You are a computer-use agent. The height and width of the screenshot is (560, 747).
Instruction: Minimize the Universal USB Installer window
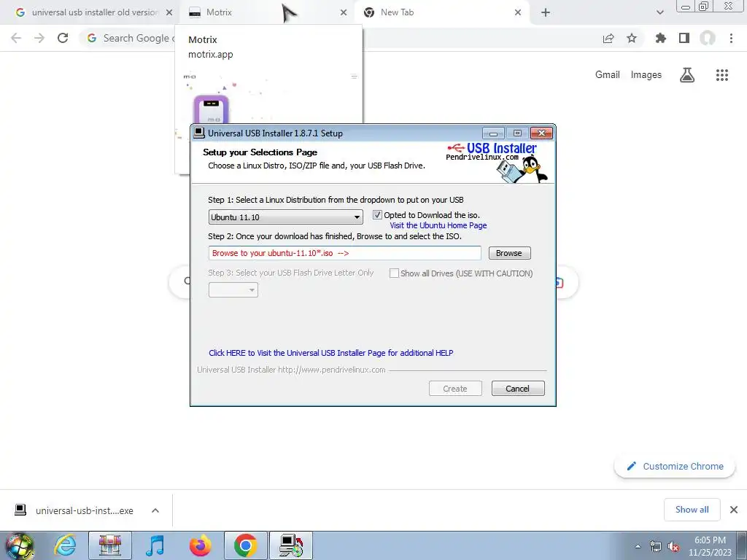click(x=493, y=133)
